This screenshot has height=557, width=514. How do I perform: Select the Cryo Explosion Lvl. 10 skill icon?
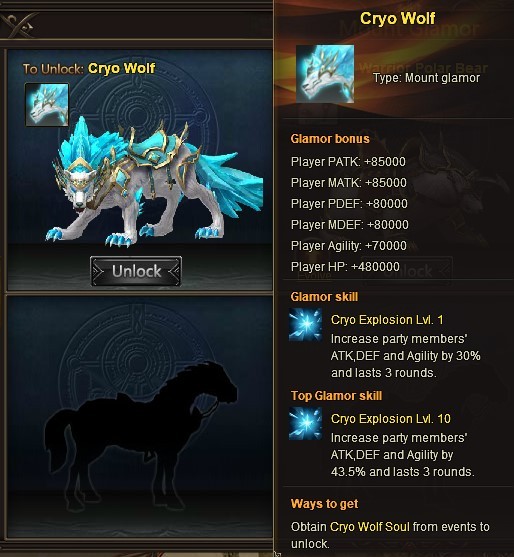pyautogui.click(x=305, y=423)
